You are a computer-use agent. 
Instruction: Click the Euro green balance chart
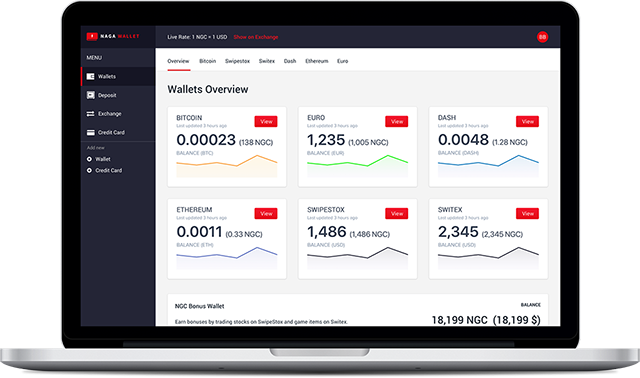point(357,166)
